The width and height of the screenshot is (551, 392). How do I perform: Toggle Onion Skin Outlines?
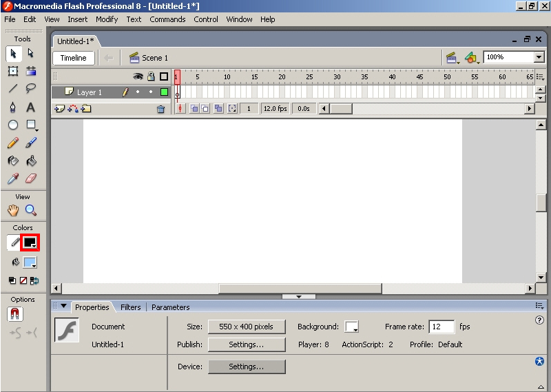205,109
